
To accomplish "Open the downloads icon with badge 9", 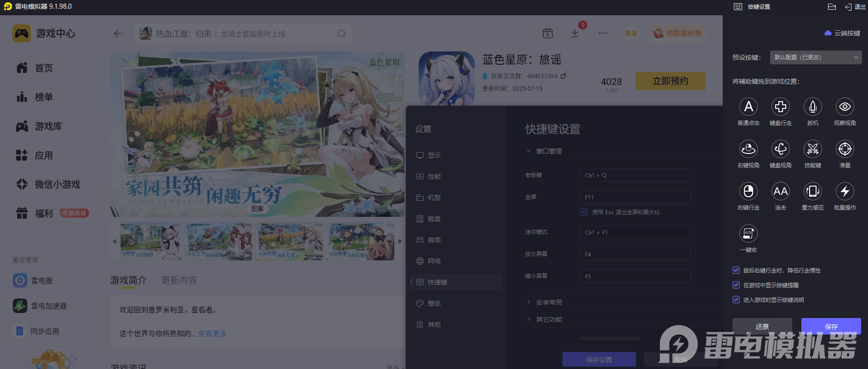I will click(x=575, y=33).
